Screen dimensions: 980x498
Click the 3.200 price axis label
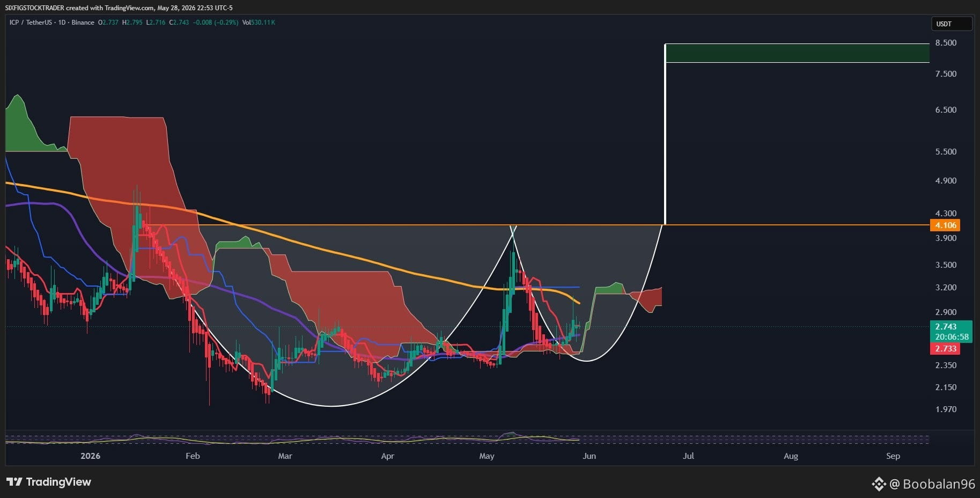click(946, 288)
